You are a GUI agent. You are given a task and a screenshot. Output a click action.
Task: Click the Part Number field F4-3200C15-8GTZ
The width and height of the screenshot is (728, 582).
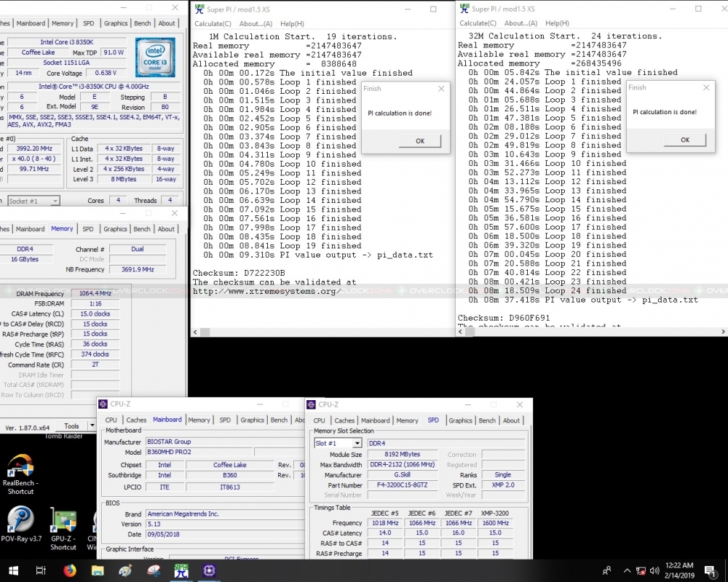pyautogui.click(x=403, y=485)
